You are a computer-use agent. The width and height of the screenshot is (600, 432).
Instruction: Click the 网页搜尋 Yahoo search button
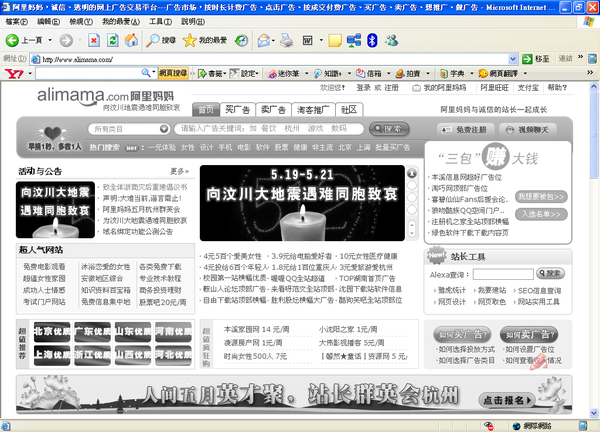point(173,73)
